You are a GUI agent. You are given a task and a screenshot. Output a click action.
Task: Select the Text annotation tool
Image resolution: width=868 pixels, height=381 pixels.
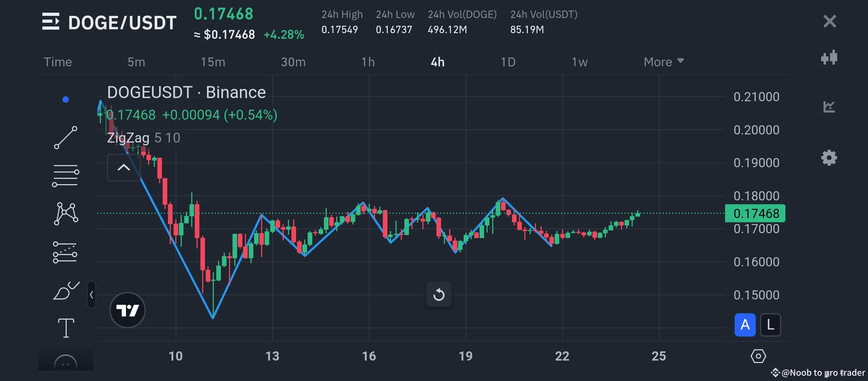[66, 328]
